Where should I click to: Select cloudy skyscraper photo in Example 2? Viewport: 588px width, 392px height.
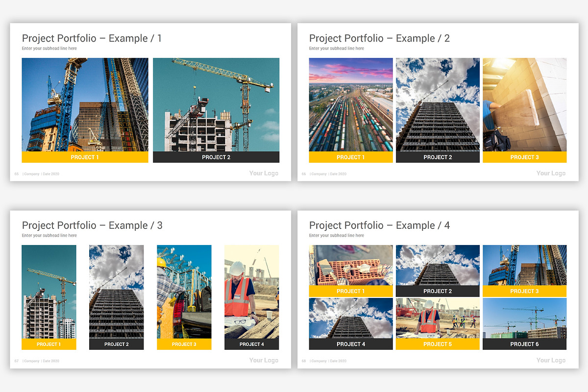coord(438,105)
